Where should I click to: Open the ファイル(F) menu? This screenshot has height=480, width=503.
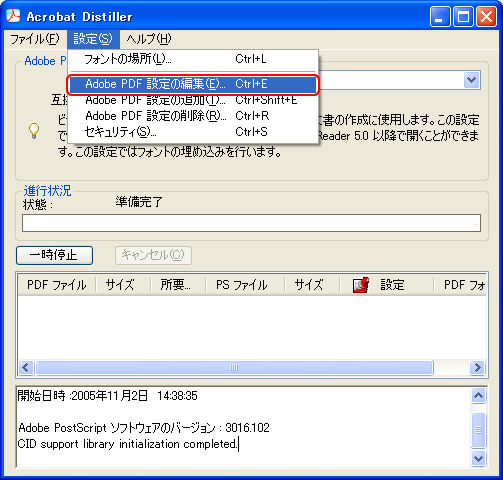click(35, 39)
